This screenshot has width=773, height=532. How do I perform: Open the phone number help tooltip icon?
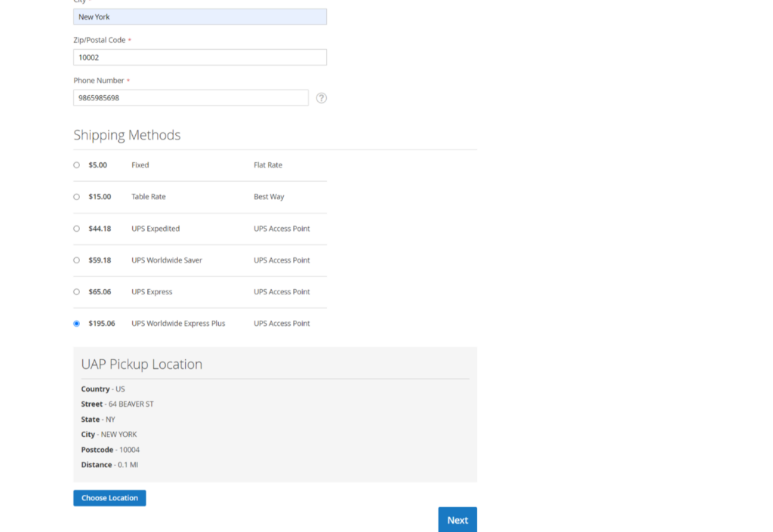pos(322,98)
